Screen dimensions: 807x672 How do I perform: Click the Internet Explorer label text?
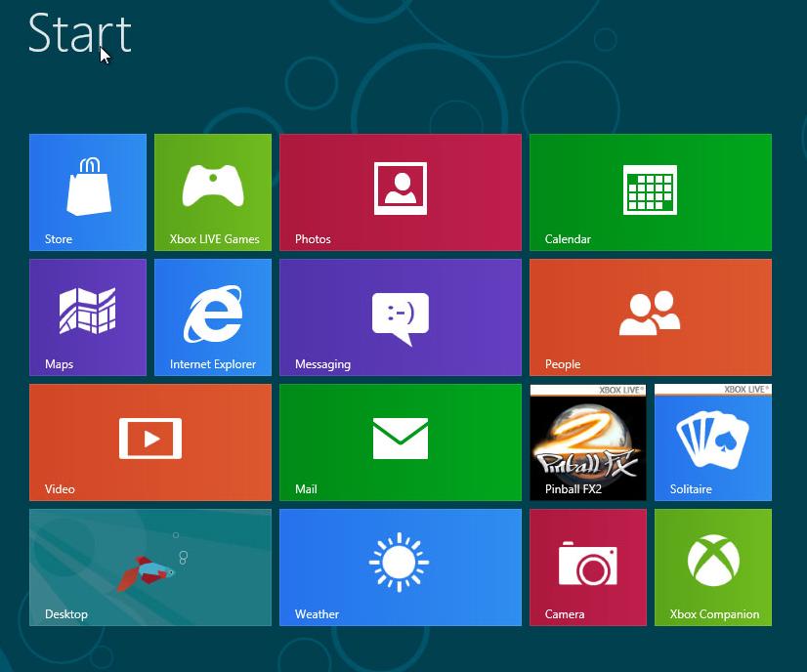pyautogui.click(x=213, y=364)
